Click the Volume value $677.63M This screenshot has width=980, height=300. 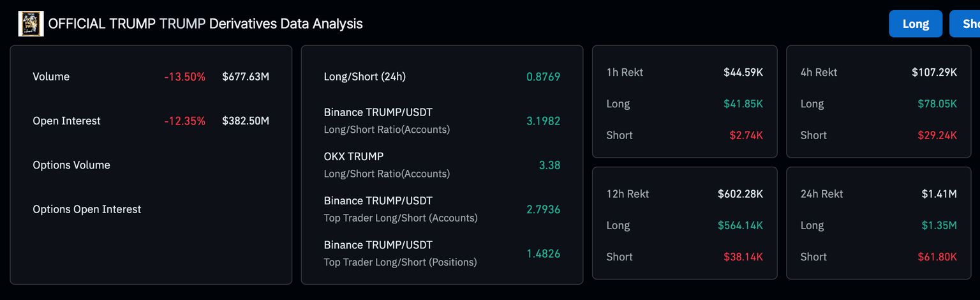(x=246, y=77)
